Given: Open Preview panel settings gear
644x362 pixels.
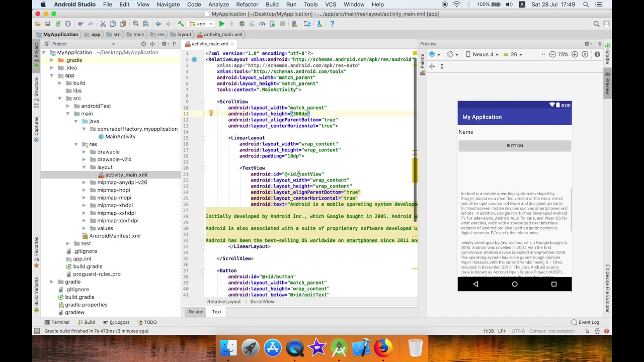Looking at the screenshot, I should pos(587,44).
